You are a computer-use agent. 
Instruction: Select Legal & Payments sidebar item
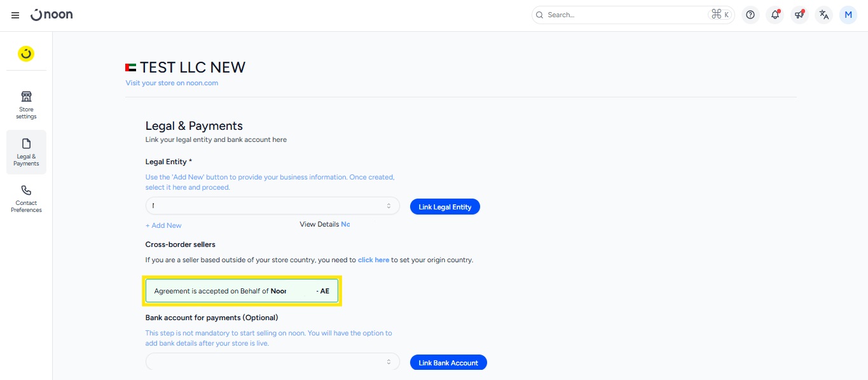[26, 152]
